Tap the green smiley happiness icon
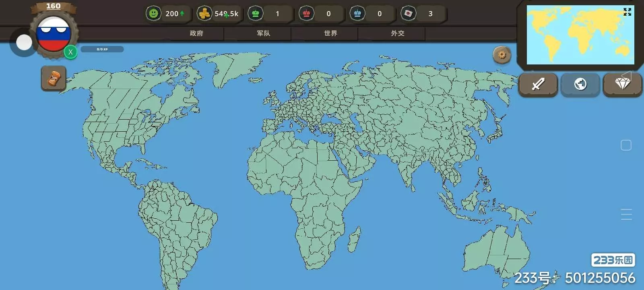This screenshot has width=644, height=290. coord(153,13)
